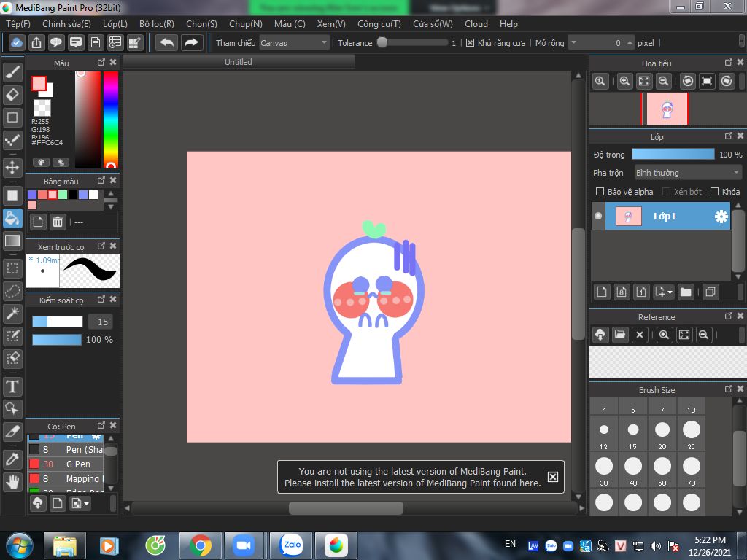The width and height of the screenshot is (747, 560).
Task: Open Zoom from the taskbar
Action: tap(244, 545)
